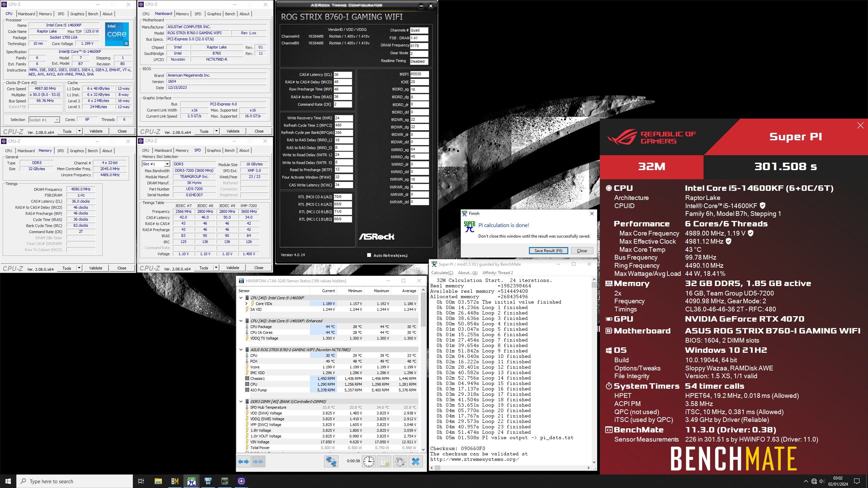Screen dimensions: 868x488
Task: Click Type here to search box
Action: pos(75,481)
